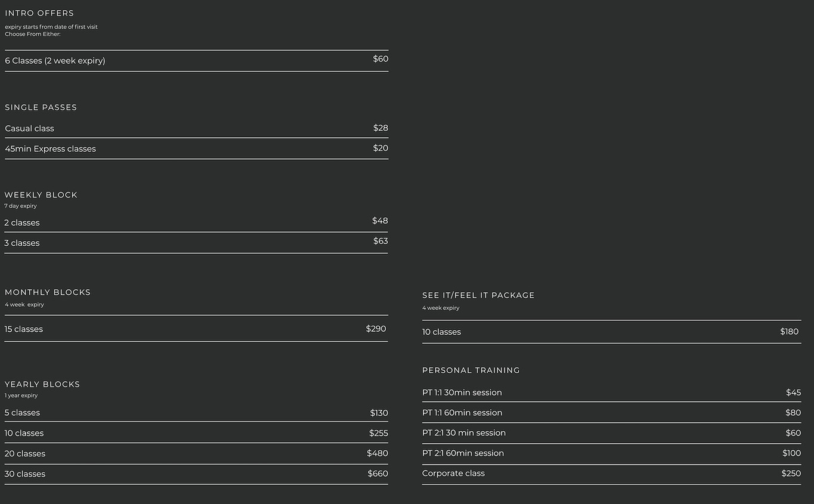Choose the 45min Express classes option
This screenshot has width=814, height=504.
(x=50, y=149)
